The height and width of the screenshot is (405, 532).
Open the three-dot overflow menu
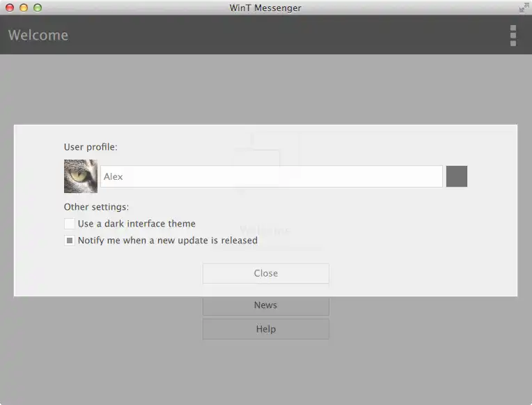tap(513, 36)
